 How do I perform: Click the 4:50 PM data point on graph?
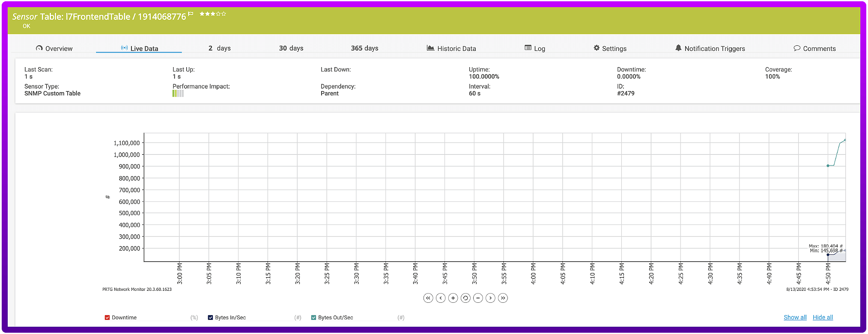pos(828,166)
